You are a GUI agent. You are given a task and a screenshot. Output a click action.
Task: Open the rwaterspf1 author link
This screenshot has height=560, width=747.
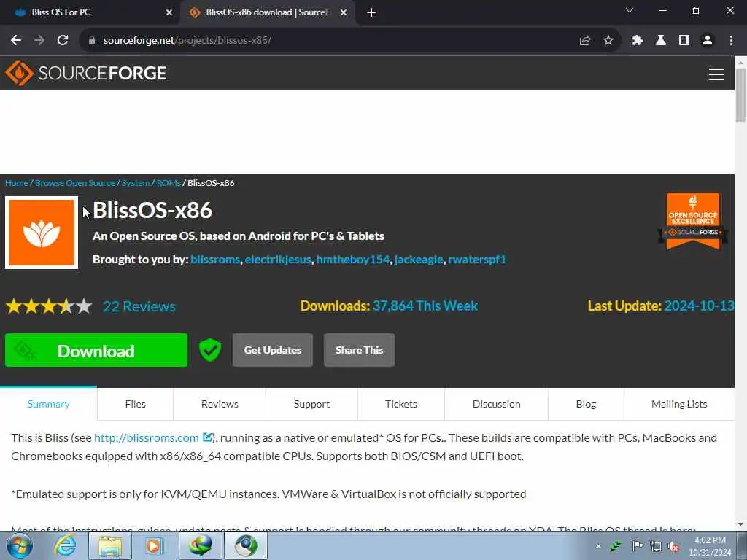477,260
